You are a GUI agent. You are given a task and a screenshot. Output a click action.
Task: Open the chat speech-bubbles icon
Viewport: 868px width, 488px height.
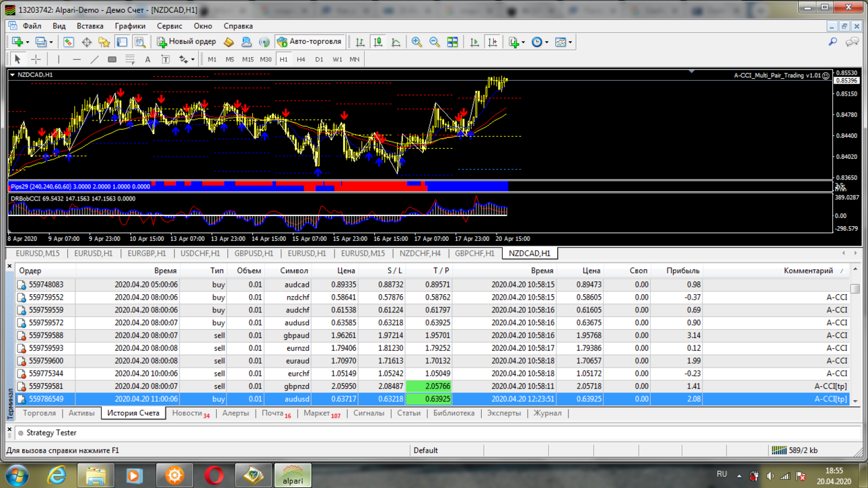pyautogui.click(x=853, y=42)
